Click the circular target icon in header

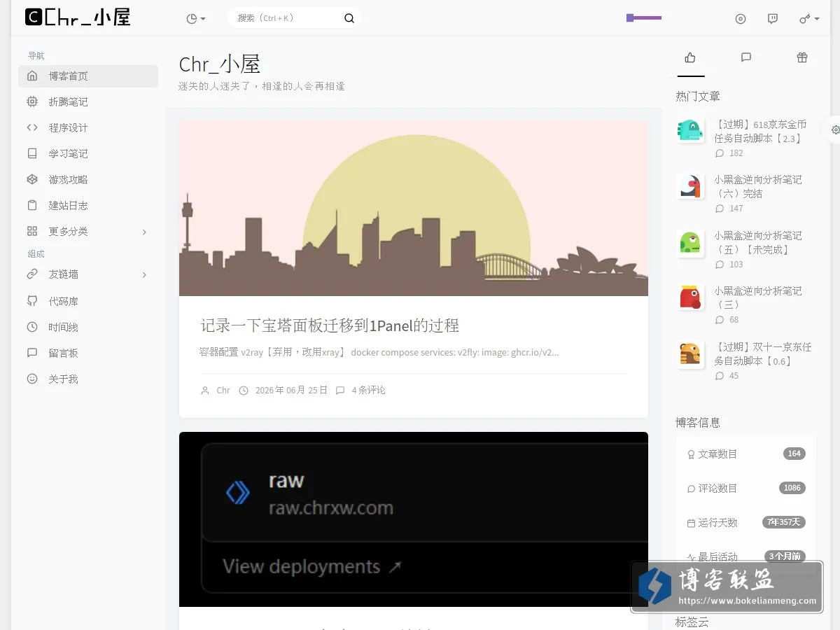pyautogui.click(x=741, y=19)
